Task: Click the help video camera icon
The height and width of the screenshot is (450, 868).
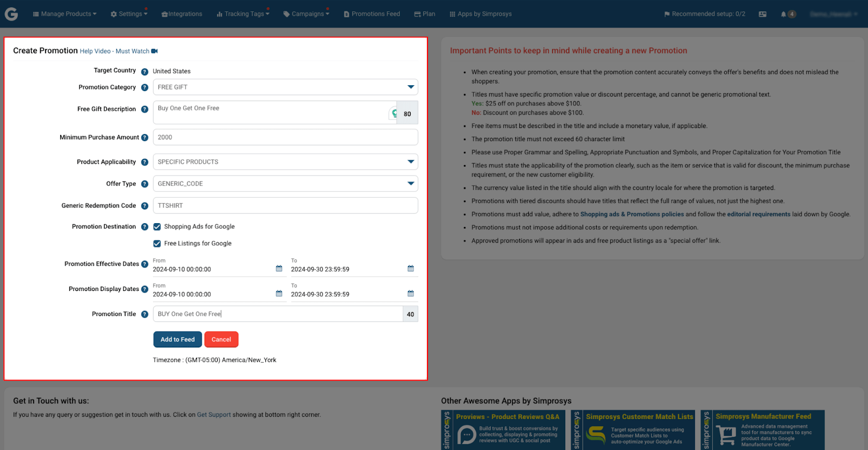Action: click(155, 51)
